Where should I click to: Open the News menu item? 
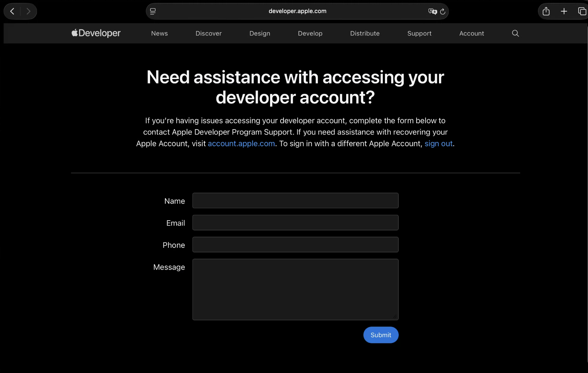click(160, 33)
